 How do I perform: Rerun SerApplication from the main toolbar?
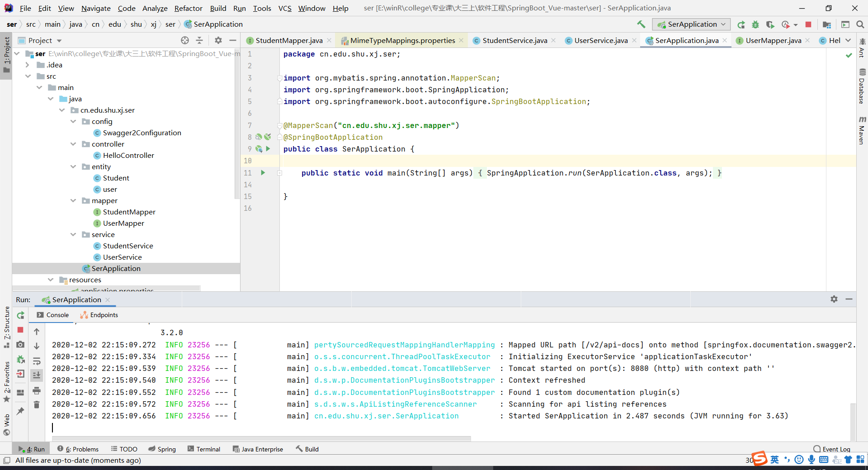pyautogui.click(x=741, y=24)
